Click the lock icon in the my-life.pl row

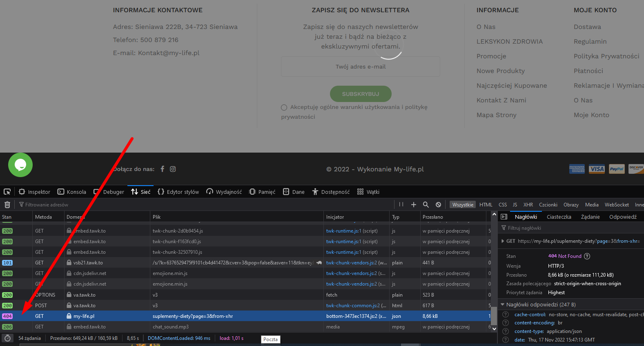click(x=69, y=316)
